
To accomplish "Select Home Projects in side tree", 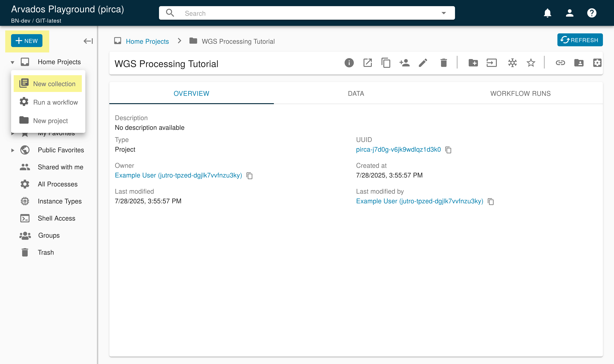I will pos(59,62).
